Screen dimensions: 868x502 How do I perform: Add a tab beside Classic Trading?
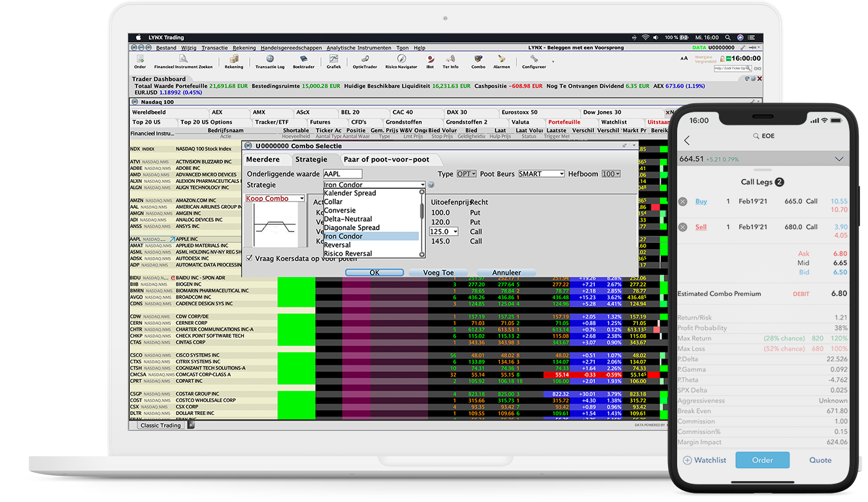(x=192, y=426)
